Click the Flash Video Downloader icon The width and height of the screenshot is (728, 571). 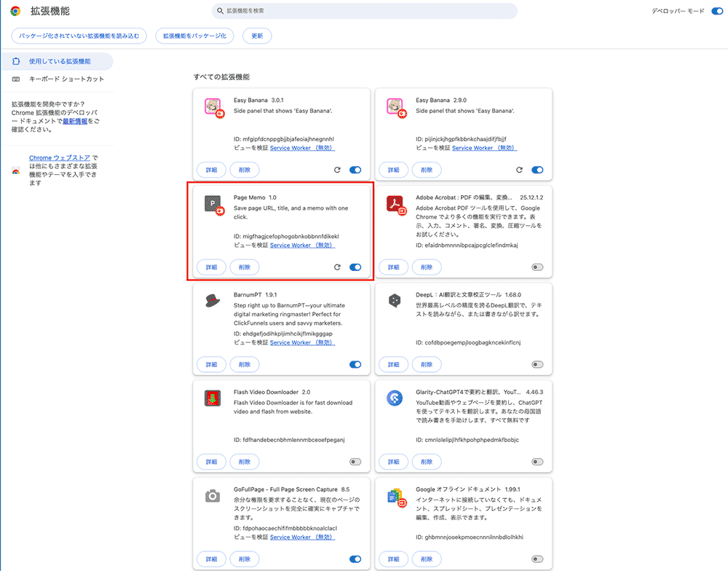click(x=212, y=399)
